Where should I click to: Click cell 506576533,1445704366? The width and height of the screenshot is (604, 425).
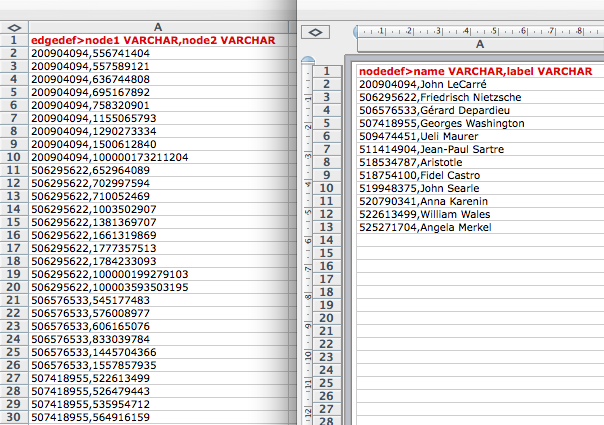[x=158, y=353]
